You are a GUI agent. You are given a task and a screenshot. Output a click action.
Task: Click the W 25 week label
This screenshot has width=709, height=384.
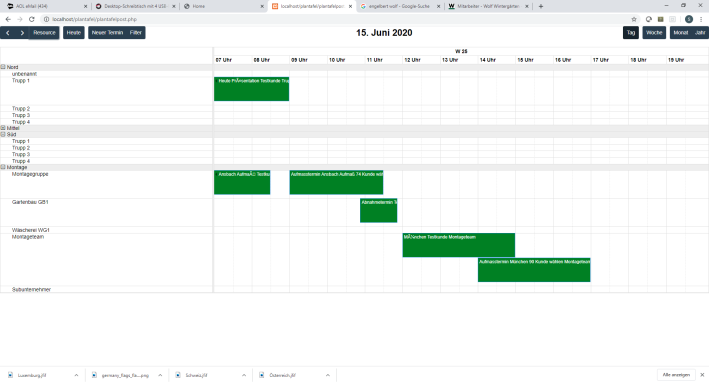tap(461, 51)
